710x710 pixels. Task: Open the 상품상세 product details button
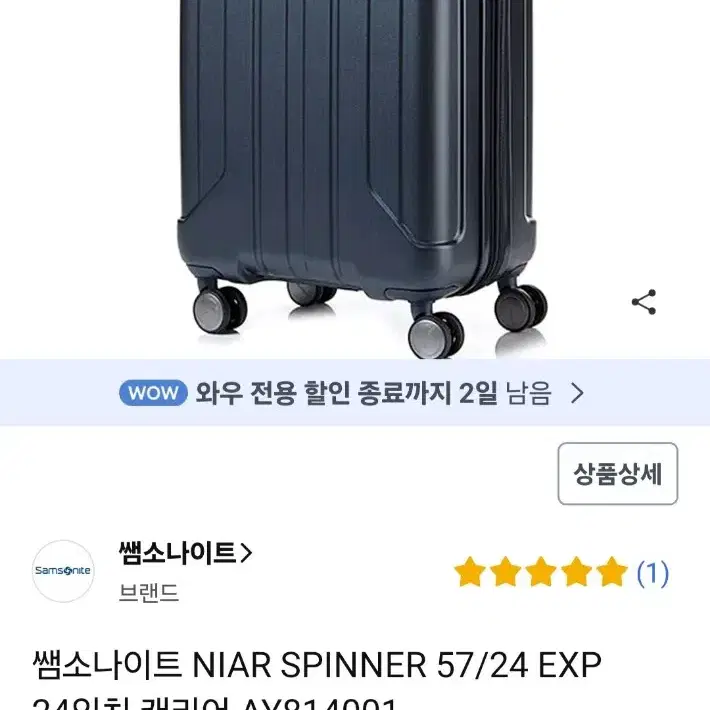coord(618,474)
